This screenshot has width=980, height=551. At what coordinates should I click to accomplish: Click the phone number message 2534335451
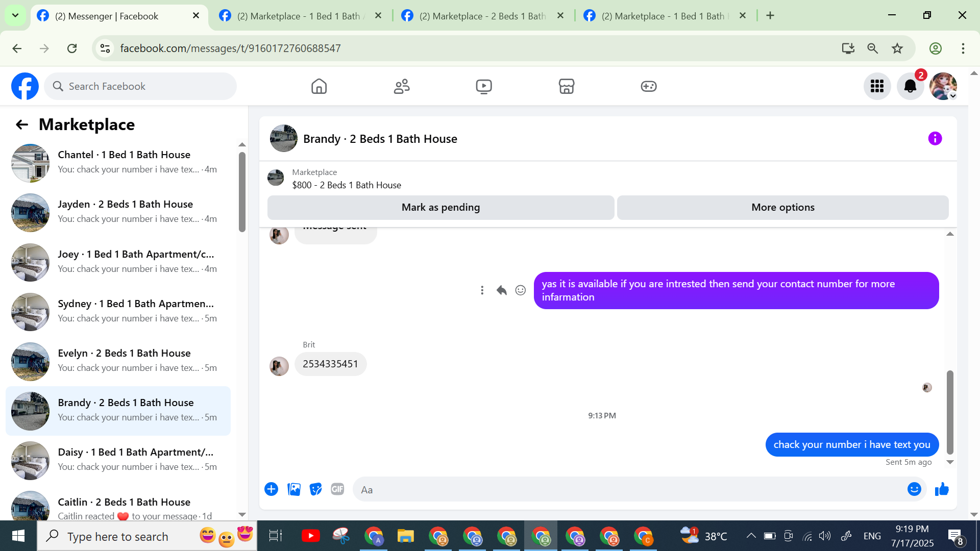(x=330, y=364)
